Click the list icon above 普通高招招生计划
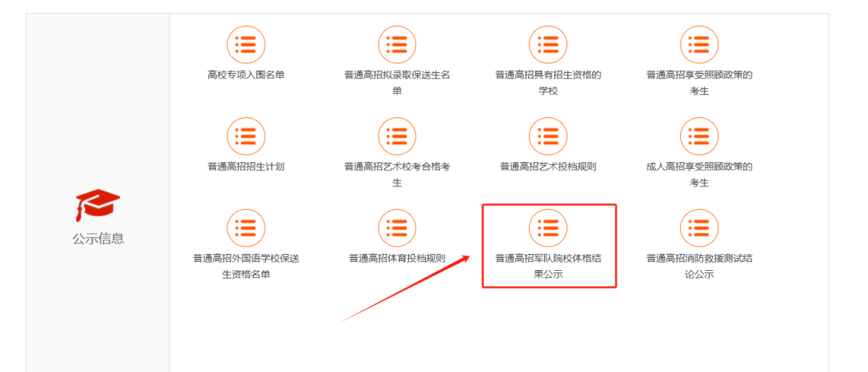The width and height of the screenshot is (868, 372). tap(246, 136)
